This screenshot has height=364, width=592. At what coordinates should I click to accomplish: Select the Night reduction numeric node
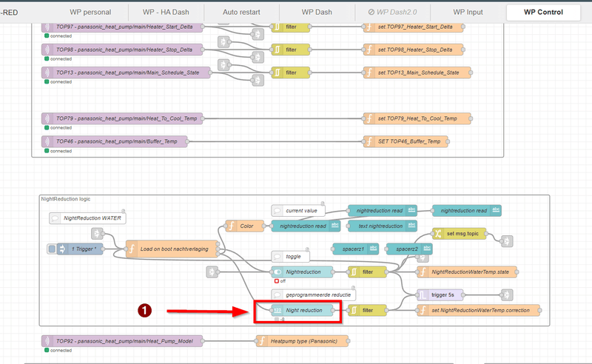(302, 311)
